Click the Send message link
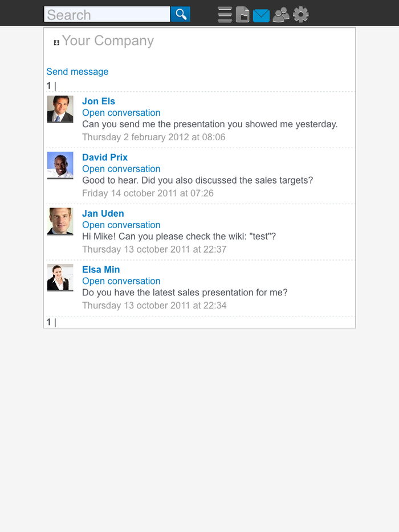The height and width of the screenshot is (532, 399). click(77, 72)
